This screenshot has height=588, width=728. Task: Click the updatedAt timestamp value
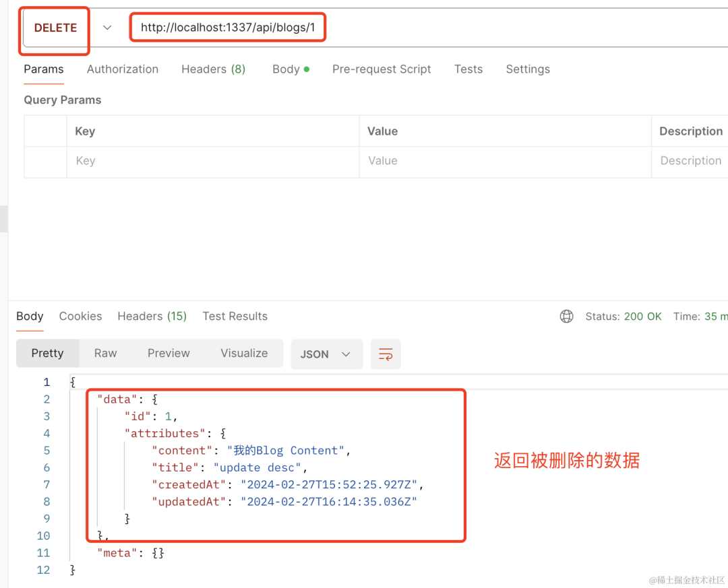(x=329, y=502)
